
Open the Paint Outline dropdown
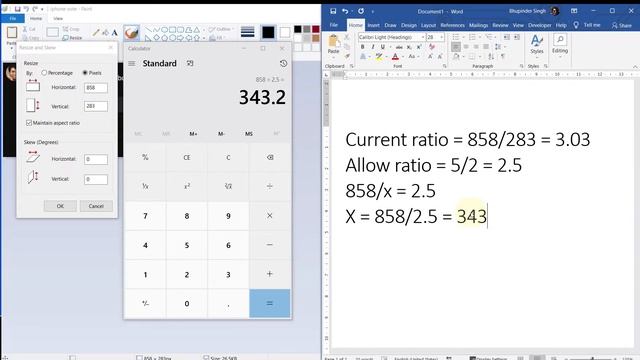click(222, 29)
